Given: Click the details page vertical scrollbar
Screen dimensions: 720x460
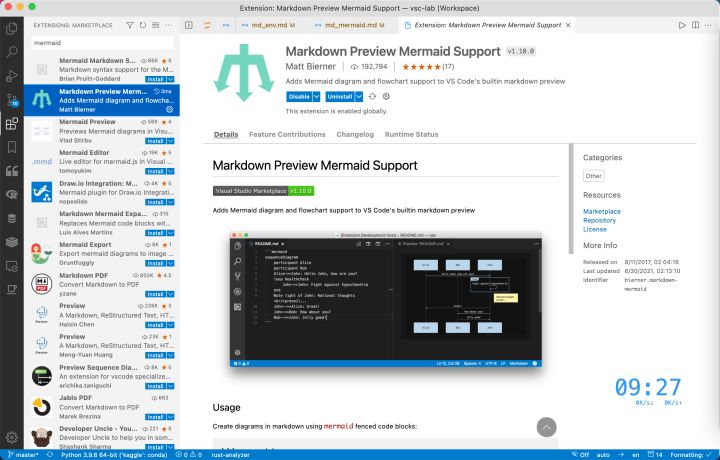Looking at the screenshot, I should [x=571, y=199].
